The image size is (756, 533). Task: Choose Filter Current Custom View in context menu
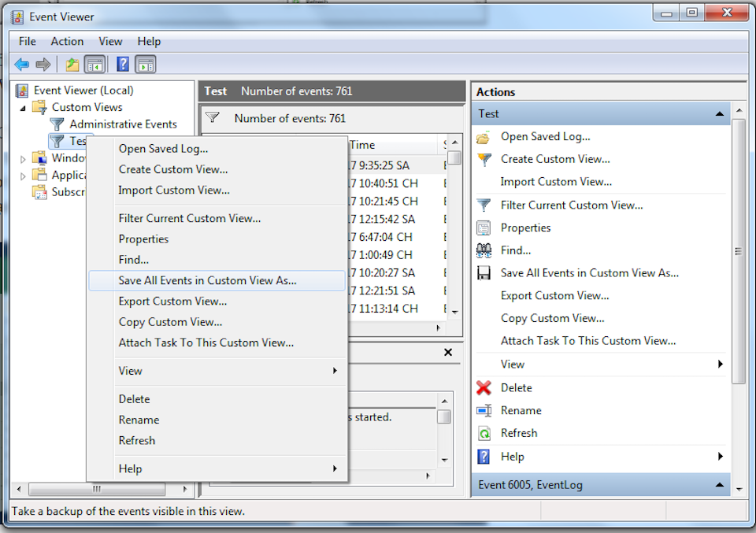pos(217,218)
